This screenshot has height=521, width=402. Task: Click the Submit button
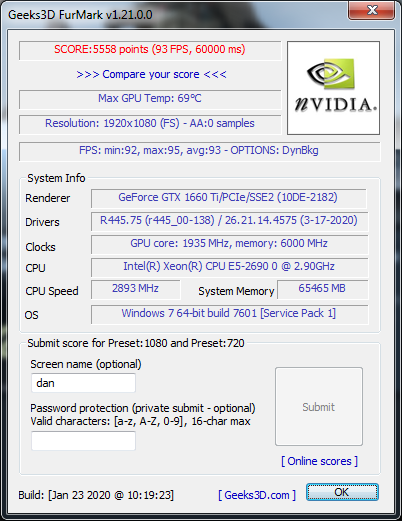pos(319,407)
